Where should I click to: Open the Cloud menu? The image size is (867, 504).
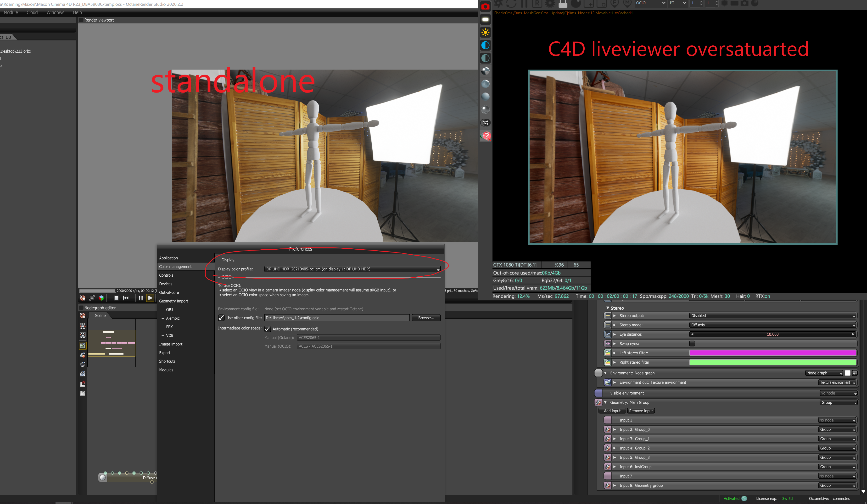pyautogui.click(x=32, y=12)
